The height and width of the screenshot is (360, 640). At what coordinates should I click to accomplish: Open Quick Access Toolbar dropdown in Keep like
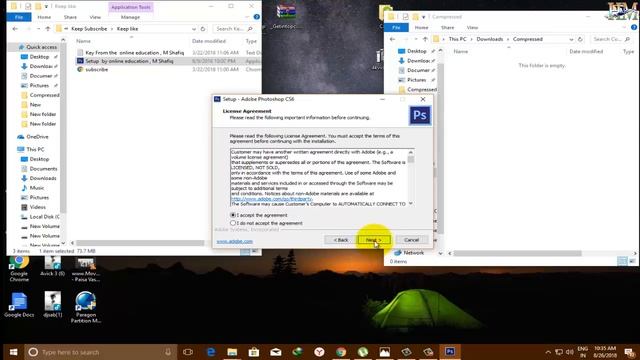tap(46, 7)
